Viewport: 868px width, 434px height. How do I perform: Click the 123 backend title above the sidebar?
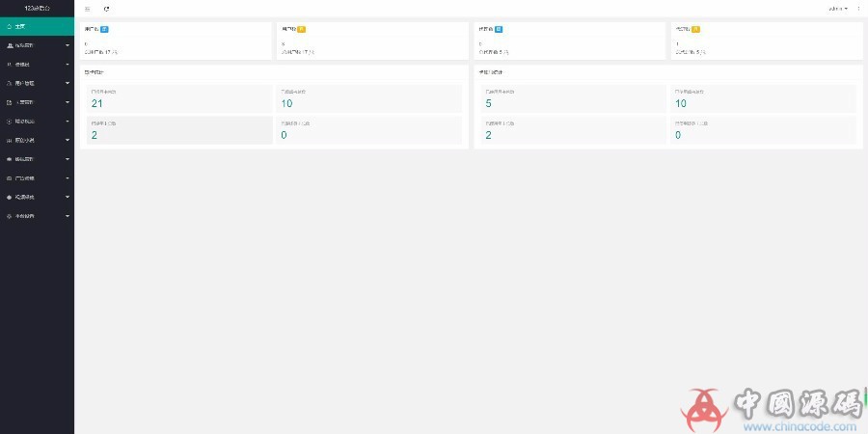[37, 8]
